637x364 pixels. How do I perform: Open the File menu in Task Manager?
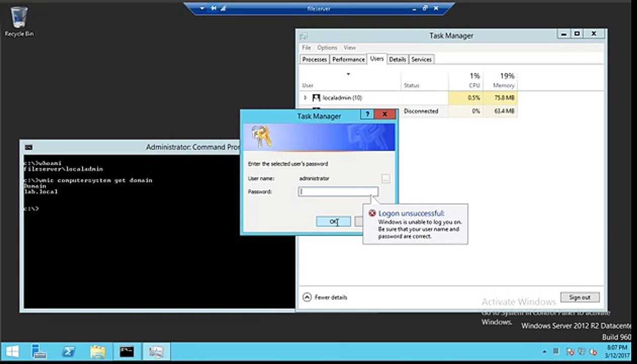[306, 48]
